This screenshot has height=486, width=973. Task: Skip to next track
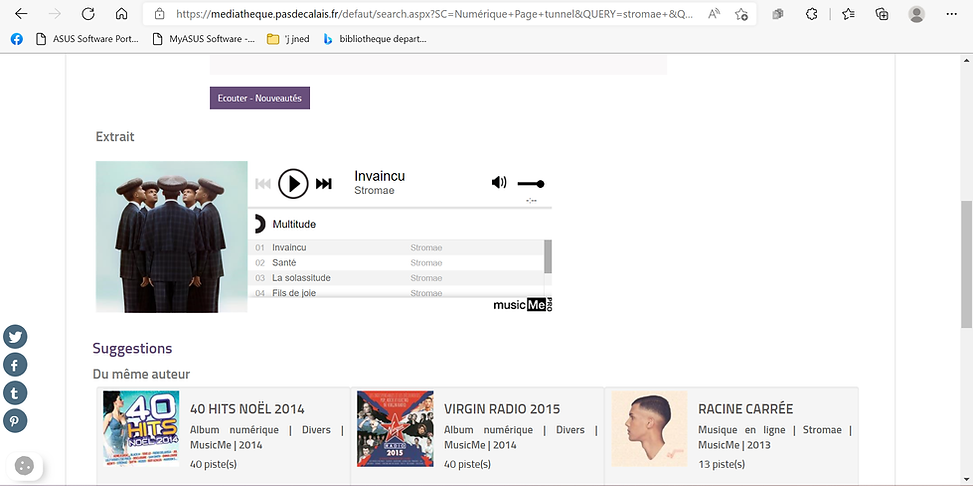pos(323,184)
